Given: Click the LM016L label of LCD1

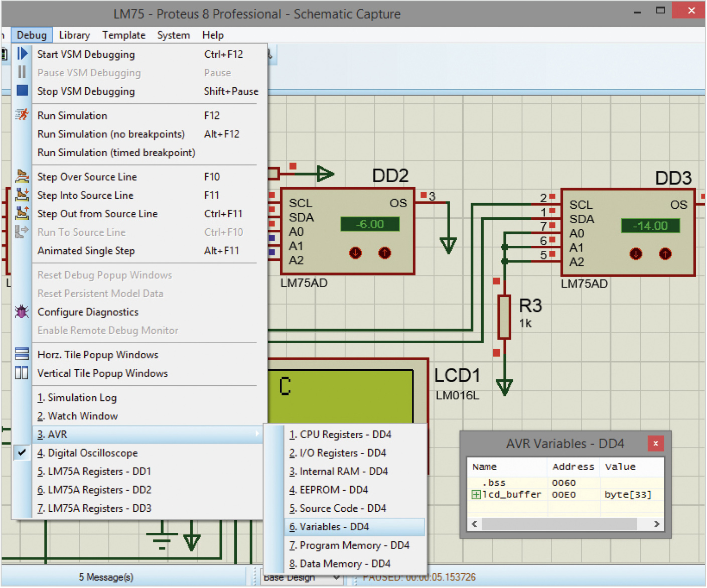Looking at the screenshot, I should (x=458, y=395).
